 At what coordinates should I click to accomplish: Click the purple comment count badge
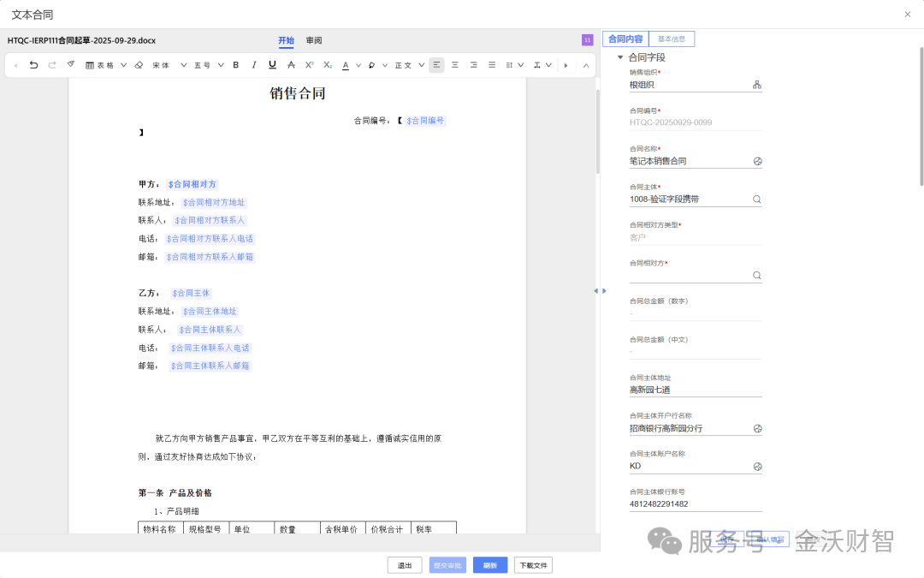click(588, 39)
